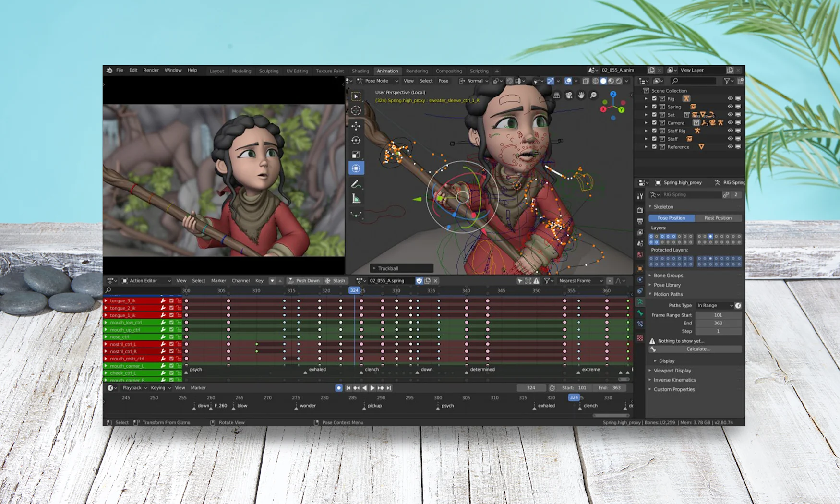The image size is (840, 504).
Task: Click the Frame Range Start field
Action: (718, 315)
